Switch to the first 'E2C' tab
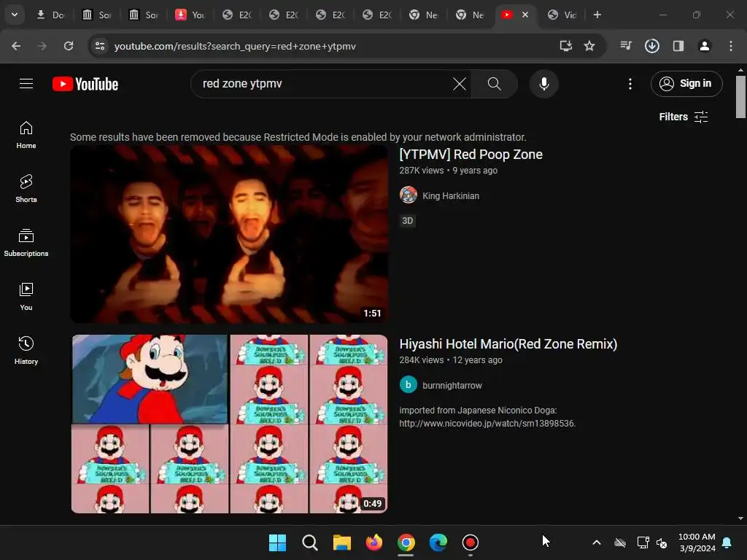747x560 pixels. pyautogui.click(x=237, y=15)
